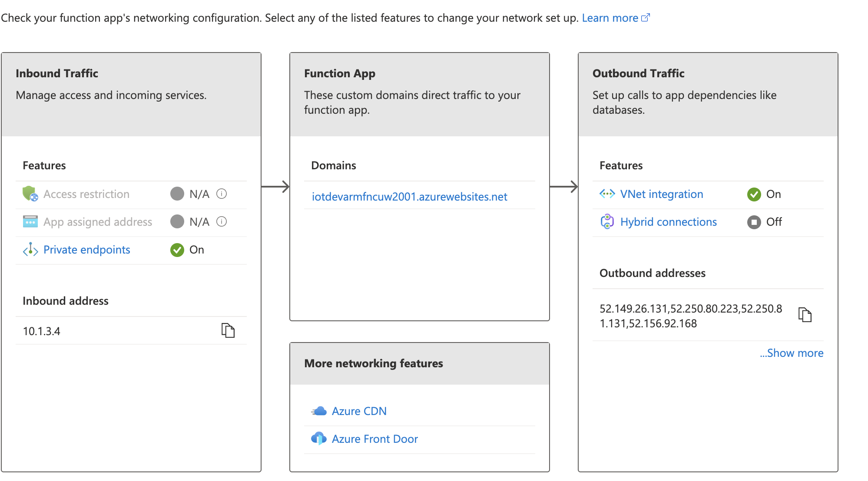The height and width of the screenshot is (481, 868).
Task: Open VNet integration settings
Action: pos(661,194)
